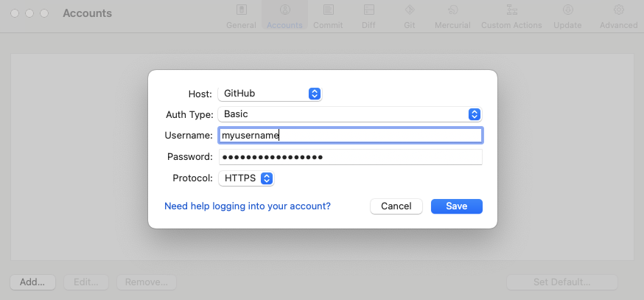Select the Accounts toolbar icon
Viewport: 644px width, 300px height.
284,10
